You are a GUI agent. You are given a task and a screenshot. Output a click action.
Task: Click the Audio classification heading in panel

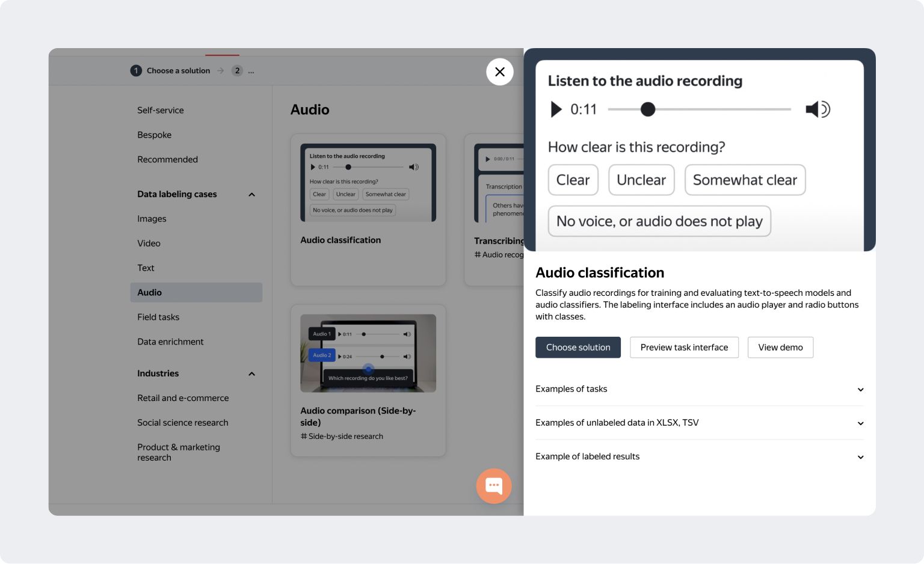tap(600, 272)
